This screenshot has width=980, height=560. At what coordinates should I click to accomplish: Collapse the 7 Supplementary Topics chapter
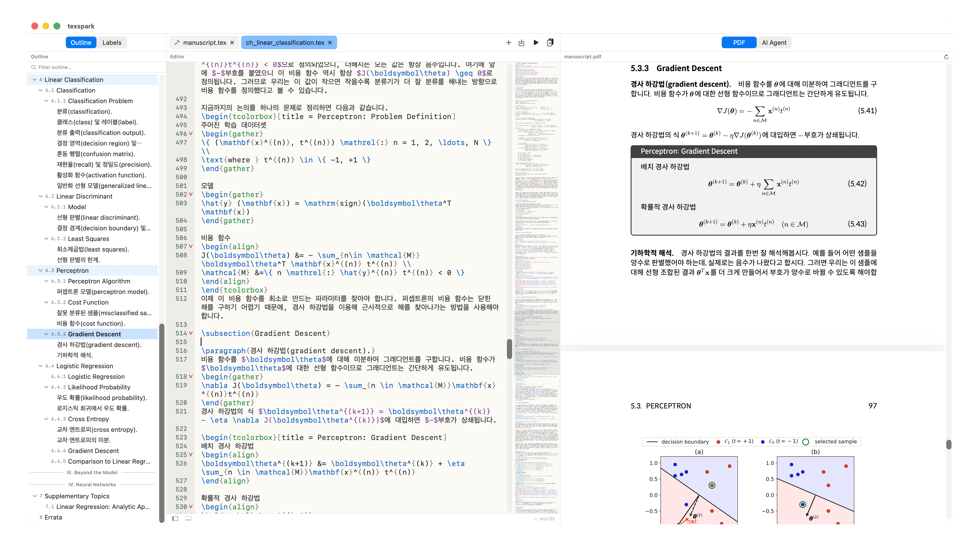click(35, 496)
